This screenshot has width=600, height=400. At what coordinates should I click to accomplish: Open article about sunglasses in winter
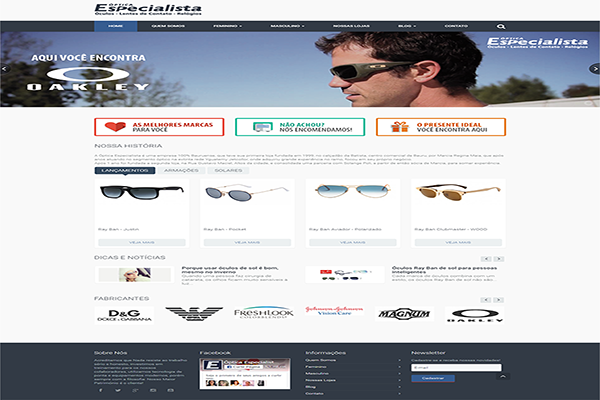[230, 270]
